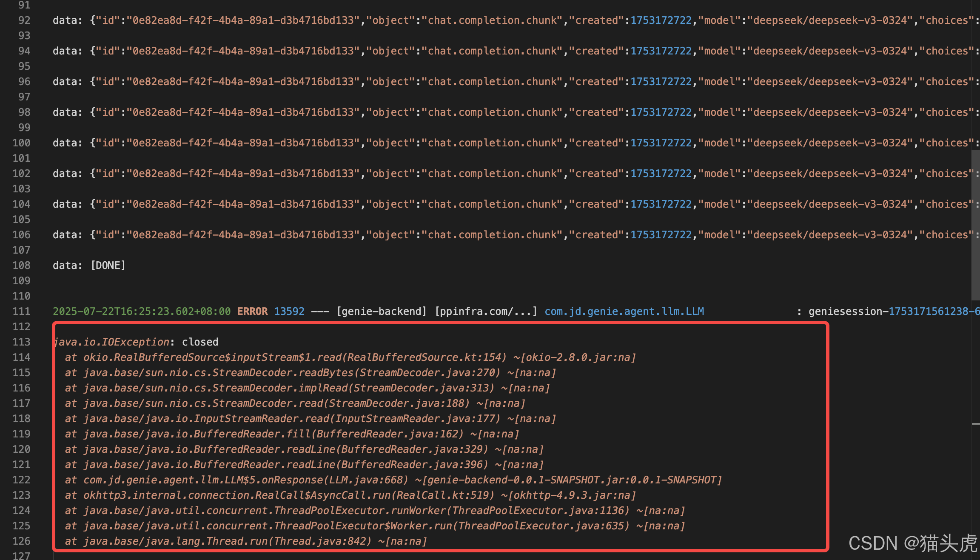This screenshot has height=560, width=980.
Task: Click the RealBufferedSource.kt:154 stack frame
Action: point(350,357)
